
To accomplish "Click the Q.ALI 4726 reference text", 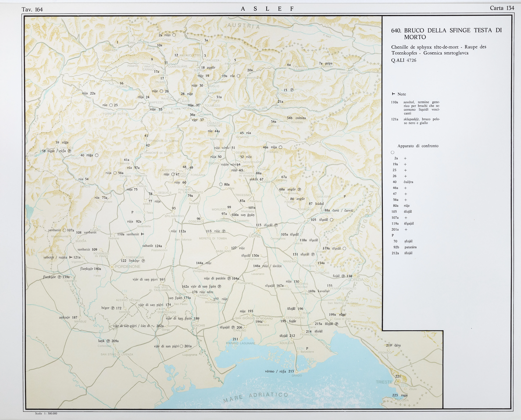I will pyautogui.click(x=403, y=60).
